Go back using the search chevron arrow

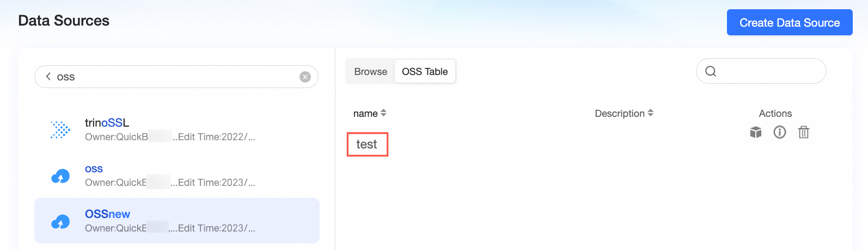tap(48, 77)
